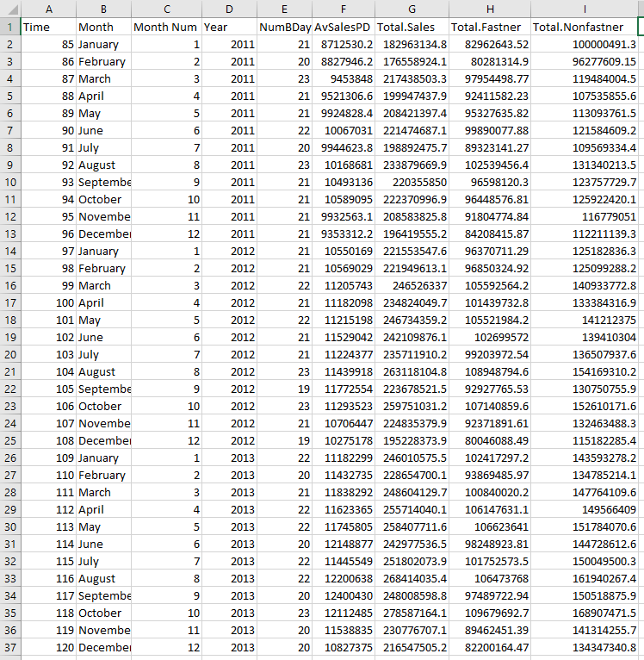Click AvSalesPD value 11432735
The width and height of the screenshot is (644, 660).
tap(344, 475)
